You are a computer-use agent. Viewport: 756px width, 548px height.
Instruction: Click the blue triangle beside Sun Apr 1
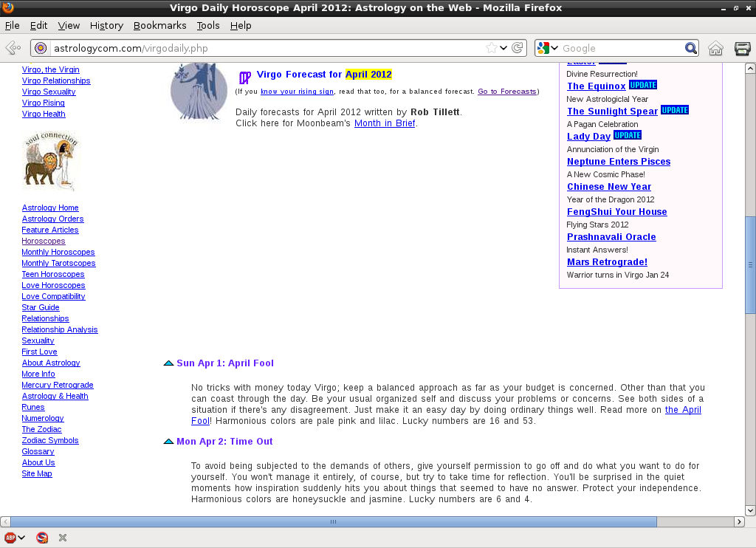point(168,363)
